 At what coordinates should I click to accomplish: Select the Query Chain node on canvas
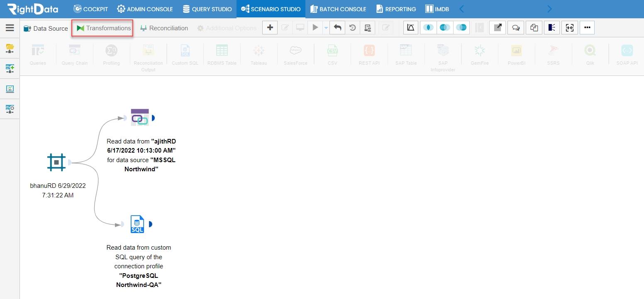[139, 117]
